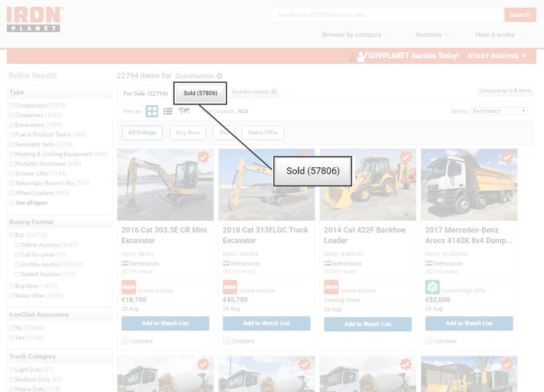This screenshot has height=392, width=544.
Task: Open the Auctions dropdown menu
Action: click(432, 35)
